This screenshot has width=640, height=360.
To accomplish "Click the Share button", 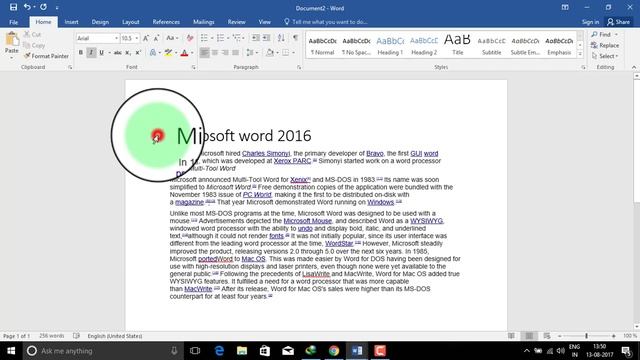I will coord(618,22).
